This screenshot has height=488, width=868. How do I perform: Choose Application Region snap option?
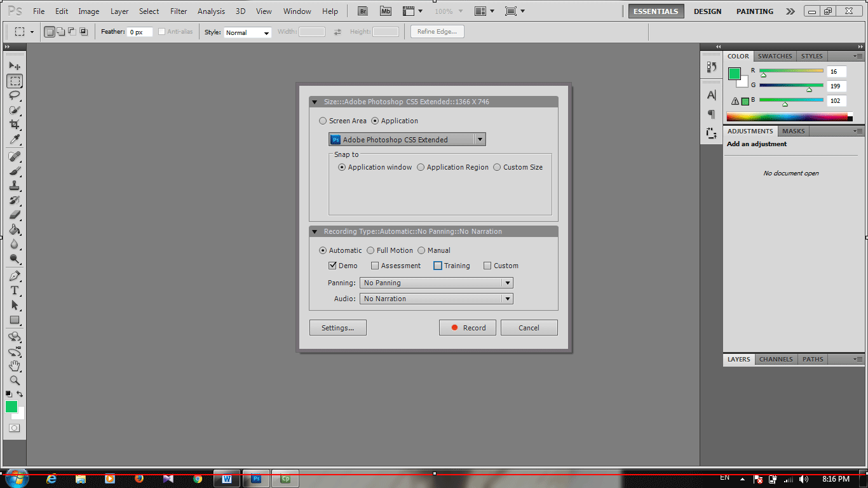pos(421,167)
